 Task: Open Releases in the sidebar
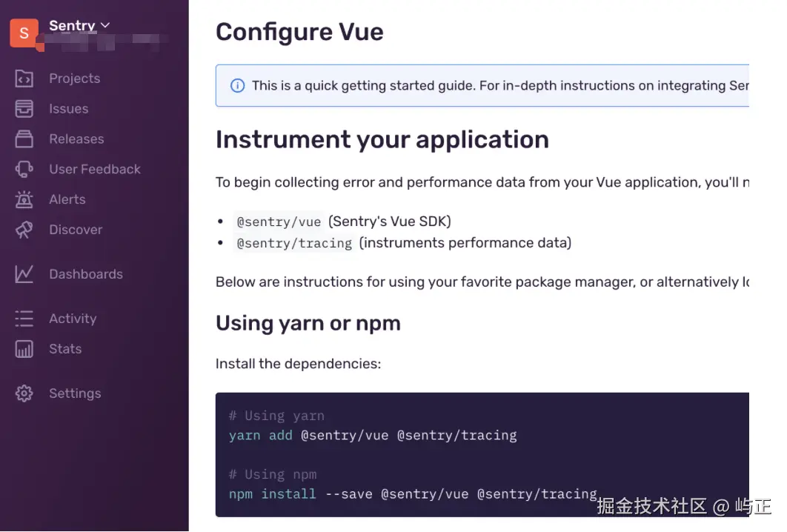pos(76,139)
